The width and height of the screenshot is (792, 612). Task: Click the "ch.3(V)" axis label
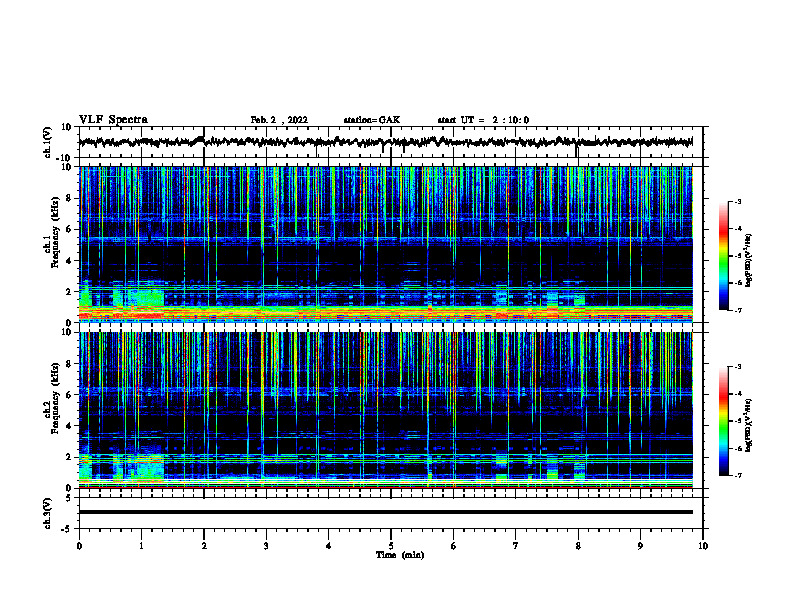48,514
